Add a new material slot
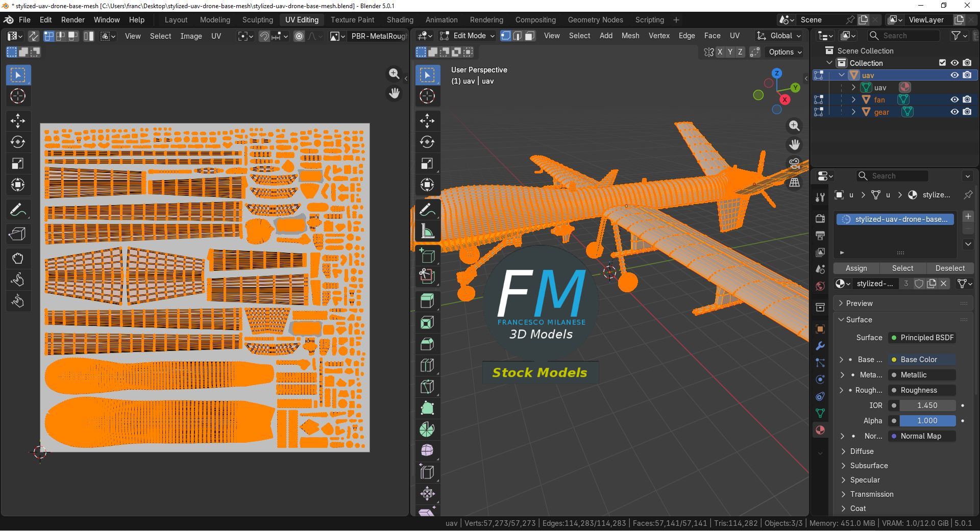 (968, 217)
